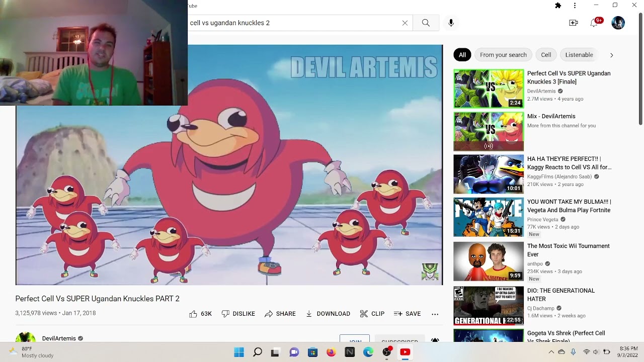Open the Prince Vegeta channel link

[543, 220]
